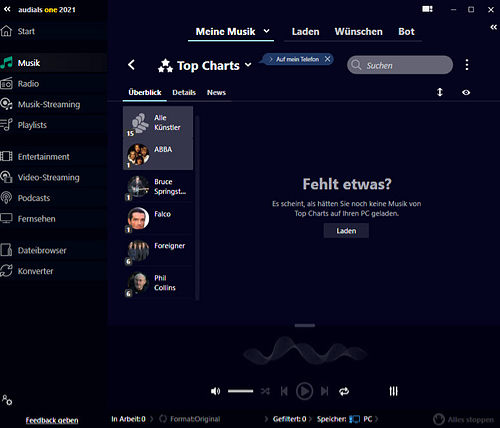Image resolution: width=500 pixels, height=428 pixels.
Task: Open the Fernsehen section
Action: (53, 219)
